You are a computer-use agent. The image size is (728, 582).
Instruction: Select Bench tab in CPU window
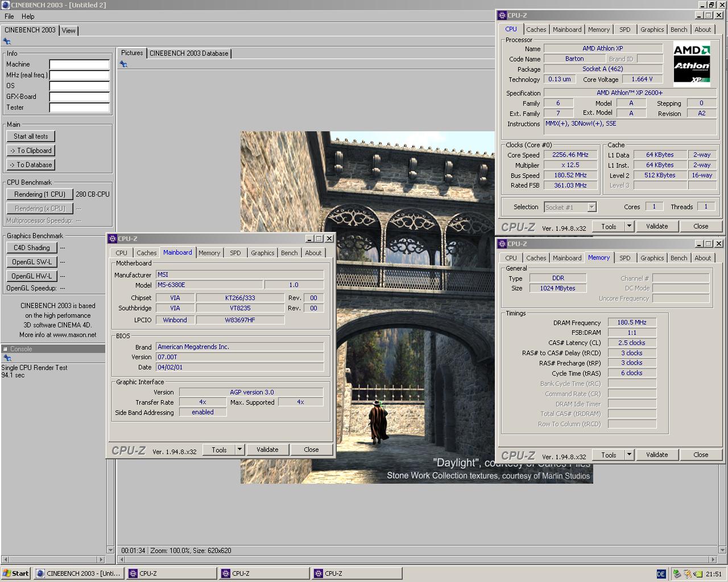point(679,30)
